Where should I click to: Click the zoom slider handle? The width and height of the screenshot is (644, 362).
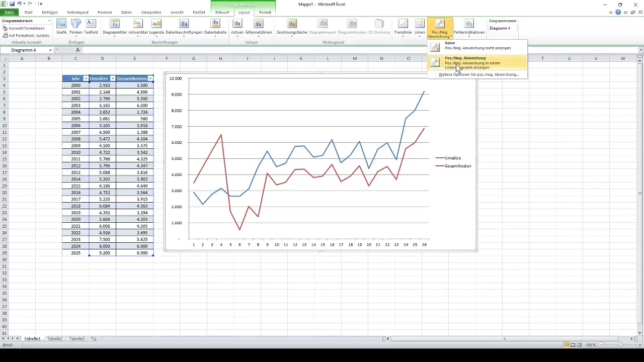pyautogui.click(x=620, y=345)
